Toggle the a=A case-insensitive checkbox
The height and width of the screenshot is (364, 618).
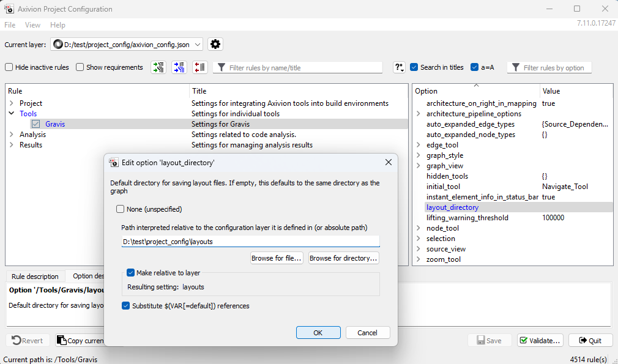pyautogui.click(x=475, y=67)
